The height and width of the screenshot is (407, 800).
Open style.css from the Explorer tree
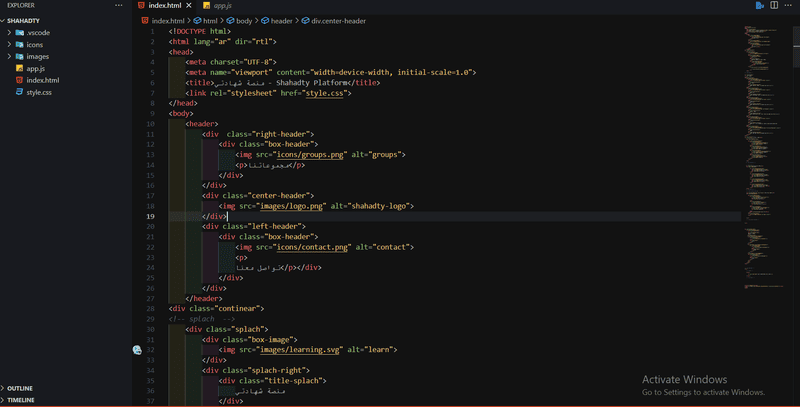coord(39,92)
